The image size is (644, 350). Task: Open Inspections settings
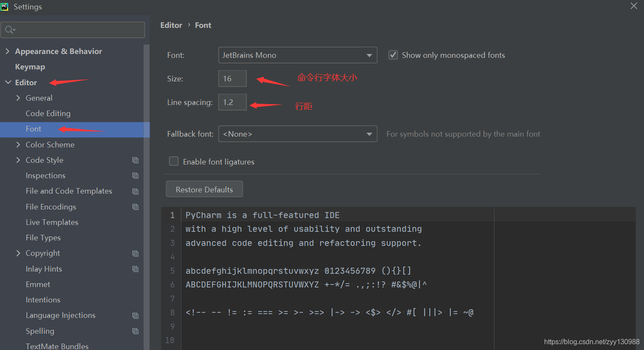[45, 176]
